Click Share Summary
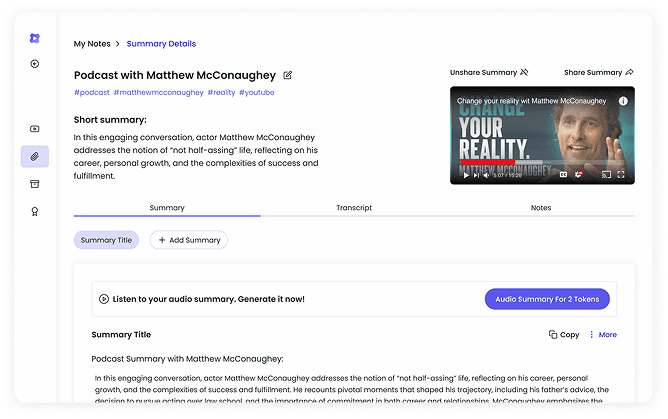Viewport: 668px width, 419px height. 599,72
